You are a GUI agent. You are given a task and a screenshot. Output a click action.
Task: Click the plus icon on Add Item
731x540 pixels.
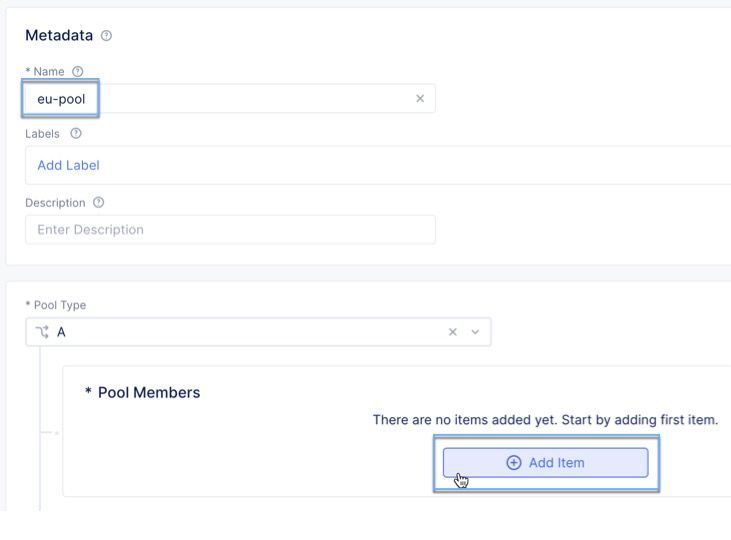[x=514, y=463]
